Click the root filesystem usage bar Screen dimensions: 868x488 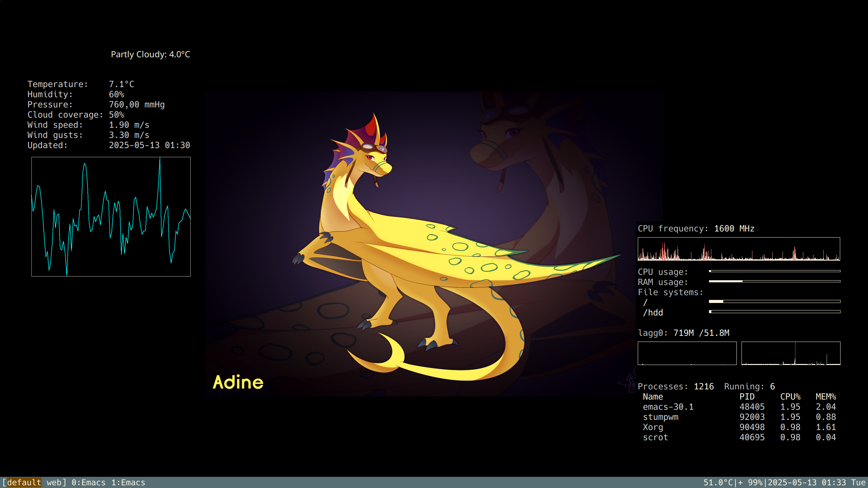(774, 301)
